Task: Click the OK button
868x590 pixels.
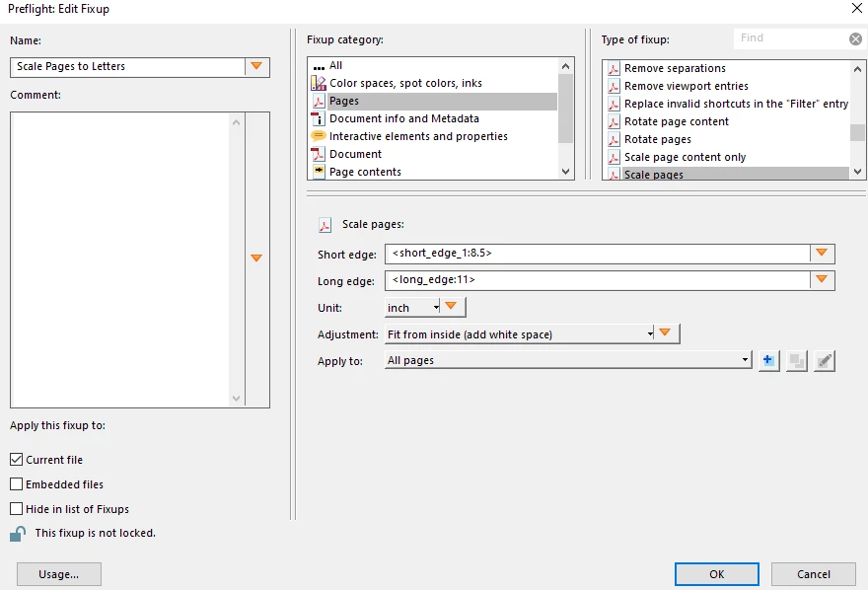Action: [x=717, y=574]
